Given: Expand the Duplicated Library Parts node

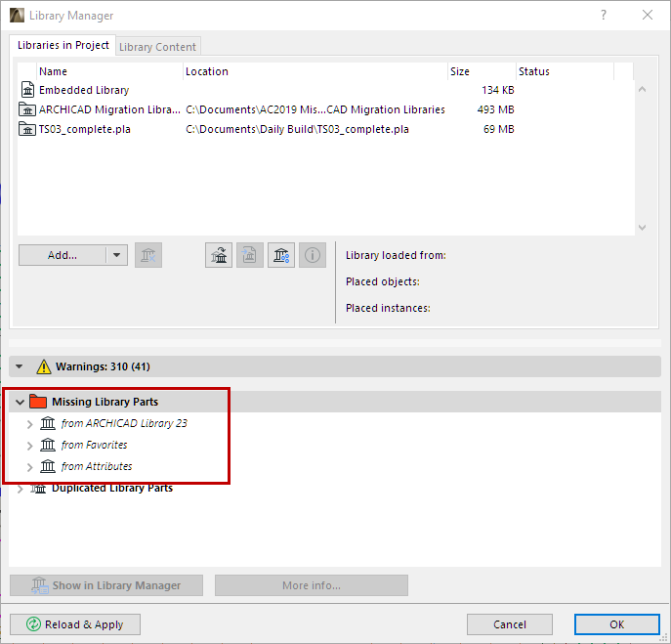Looking at the screenshot, I should [x=21, y=489].
